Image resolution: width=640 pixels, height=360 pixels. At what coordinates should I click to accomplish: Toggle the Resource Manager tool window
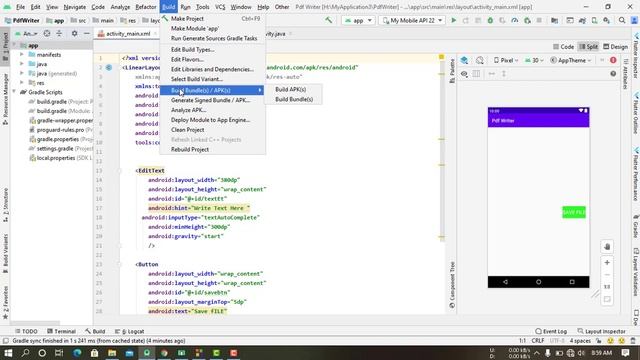click(5, 99)
